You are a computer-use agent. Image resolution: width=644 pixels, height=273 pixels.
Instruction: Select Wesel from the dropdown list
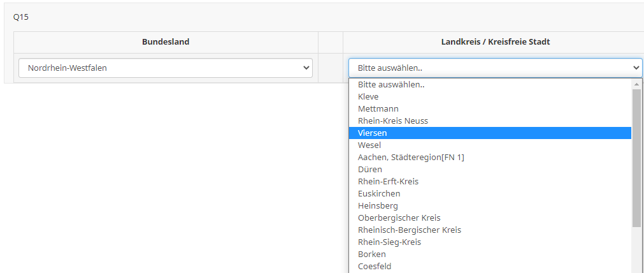click(x=369, y=145)
